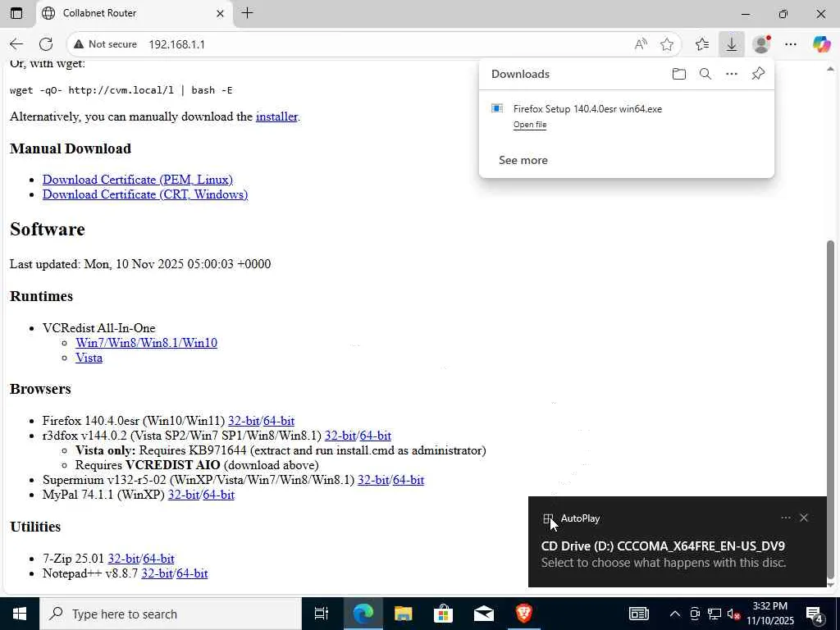Download r3dfox v144.0.2 64-bit
The image size is (840, 630).
click(376, 436)
